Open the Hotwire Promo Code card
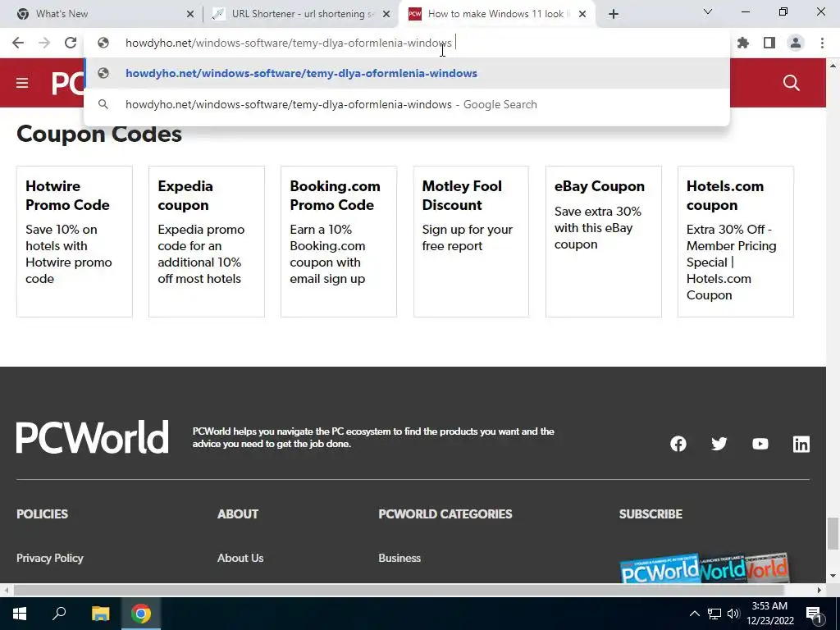The width and height of the screenshot is (840, 630). coord(75,242)
